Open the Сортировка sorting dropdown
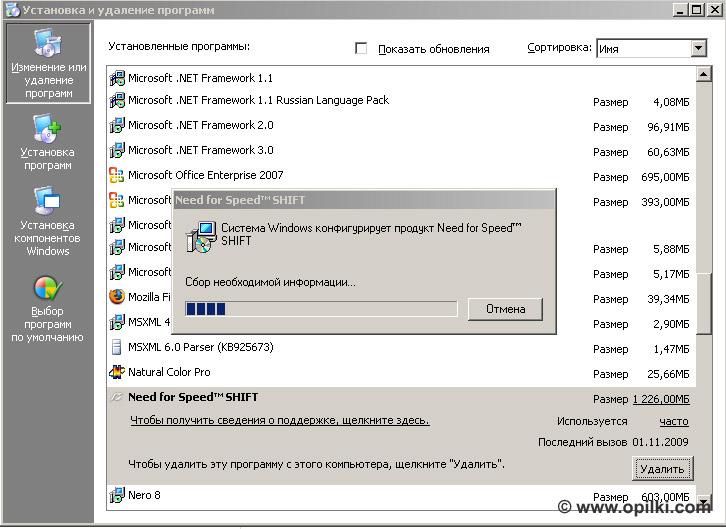 pos(651,48)
